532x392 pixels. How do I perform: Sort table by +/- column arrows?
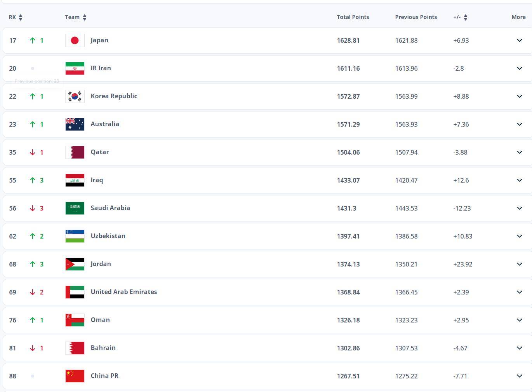click(x=466, y=17)
